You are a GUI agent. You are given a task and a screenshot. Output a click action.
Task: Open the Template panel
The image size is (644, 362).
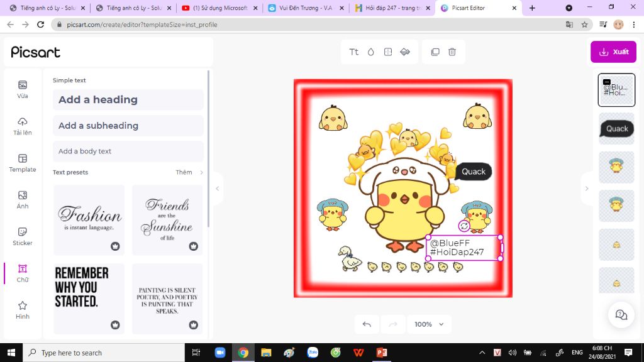coord(23,163)
